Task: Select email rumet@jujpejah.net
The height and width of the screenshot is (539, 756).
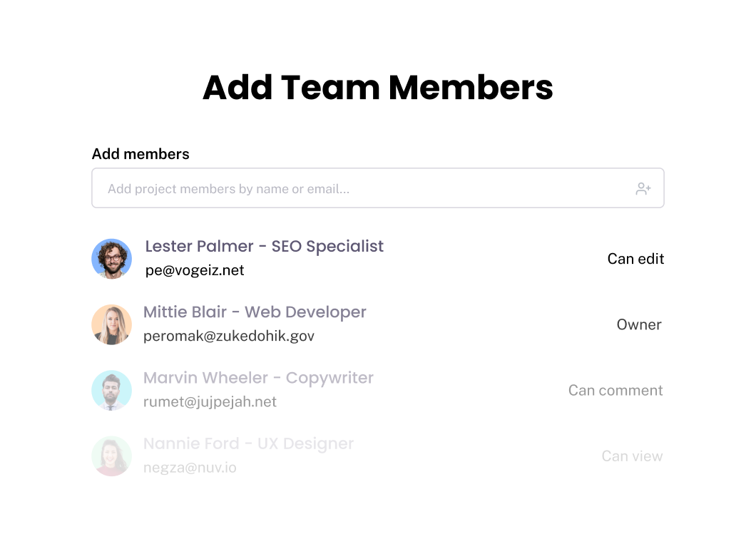Action: click(210, 401)
